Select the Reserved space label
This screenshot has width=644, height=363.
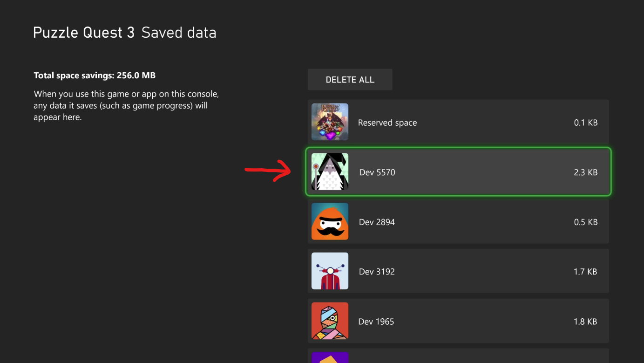click(x=387, y=123)
